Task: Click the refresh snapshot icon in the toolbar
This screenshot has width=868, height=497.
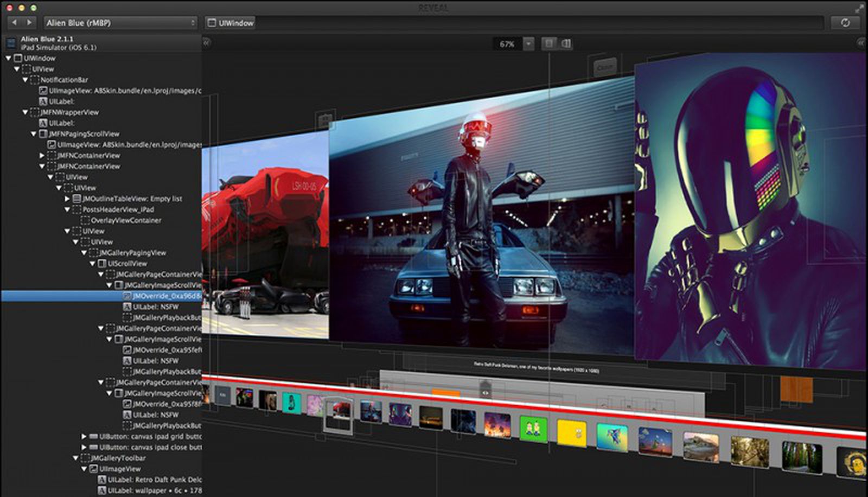Action: click(845, 23)
